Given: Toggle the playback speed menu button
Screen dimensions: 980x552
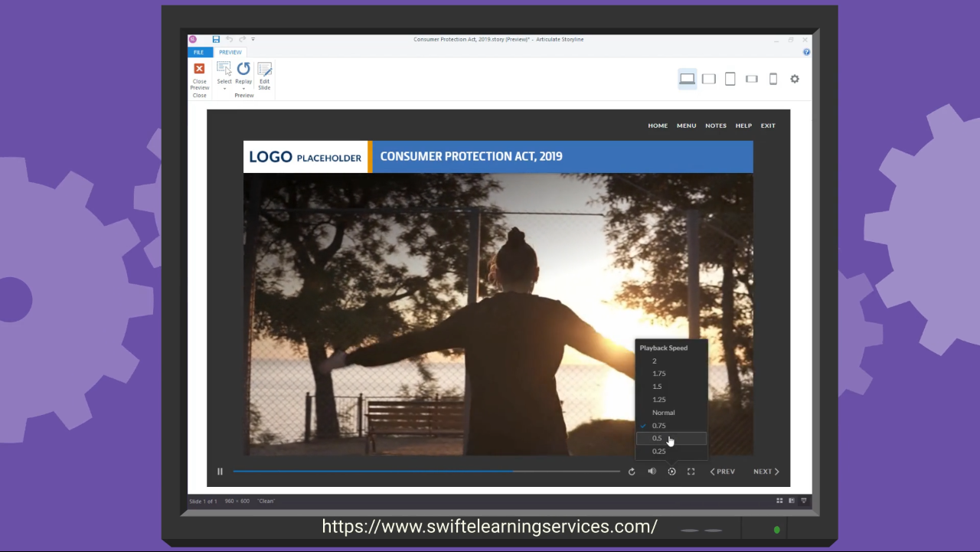Looking at the screenshot, I should click(671, 472).
